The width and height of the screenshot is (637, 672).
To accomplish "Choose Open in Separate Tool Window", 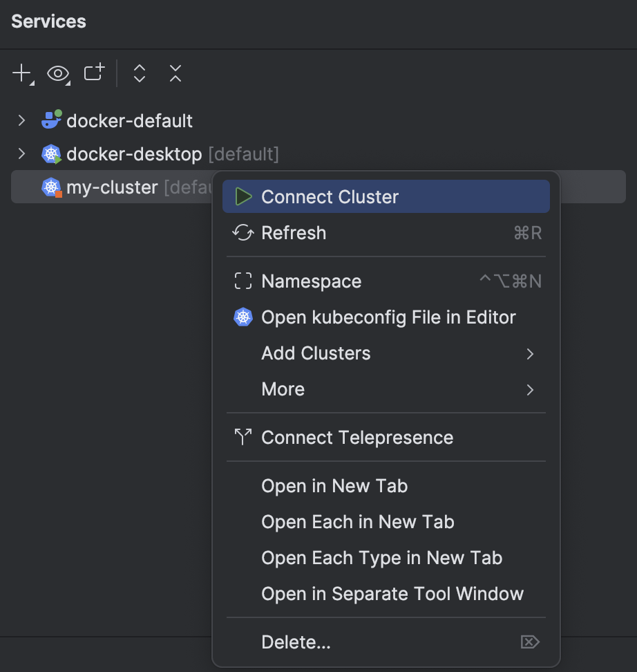I will [x=392, y=593].
